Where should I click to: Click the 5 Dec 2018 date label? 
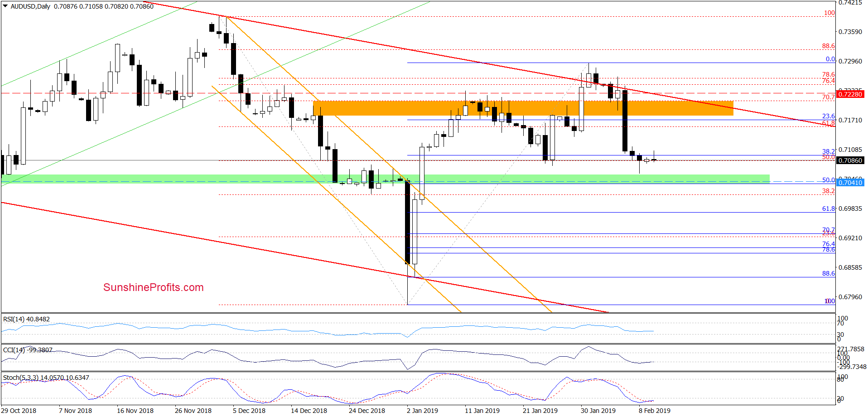point(249,411)
